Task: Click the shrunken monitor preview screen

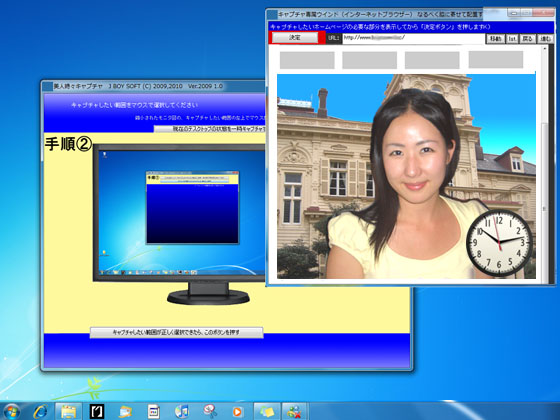Action: pos(182,213)
